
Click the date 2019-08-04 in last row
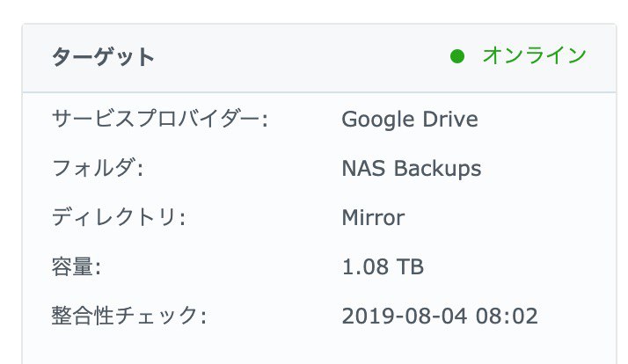[x=404, y=317]
